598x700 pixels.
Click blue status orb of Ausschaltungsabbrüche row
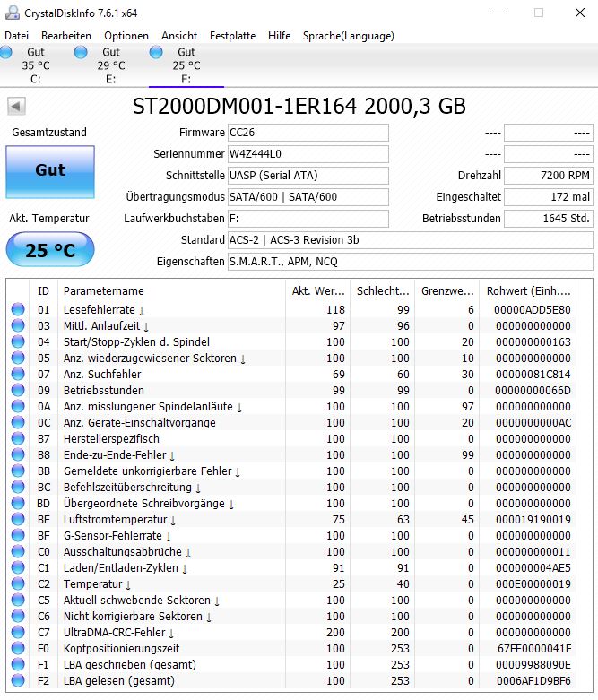coord(18,551)
